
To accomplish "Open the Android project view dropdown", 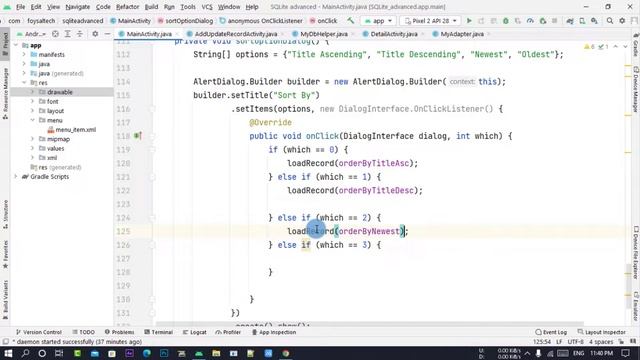I will tap(32, 34).
